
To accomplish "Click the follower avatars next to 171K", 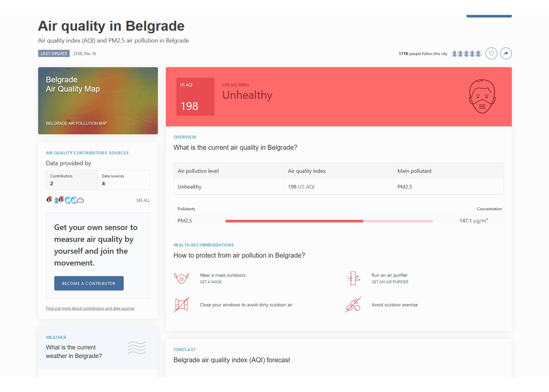I will tap(466, 54).
